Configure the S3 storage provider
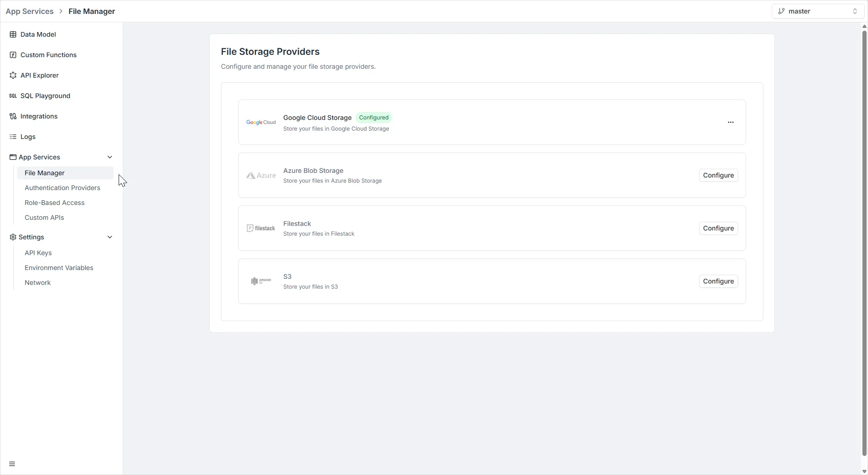Screen dimensions: 868x475 coord(718,281)
